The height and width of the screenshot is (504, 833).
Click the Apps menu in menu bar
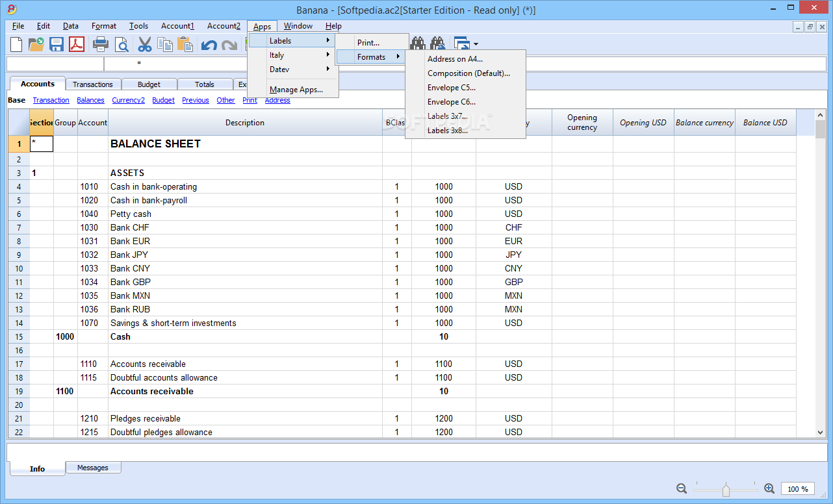click(263, 26)
